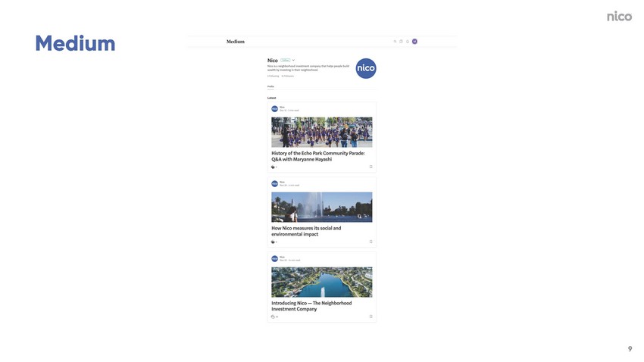Screen dimensions: 644x362
Task: Open the Echo Park parade photo thumbnail
Action: point(321,133)
